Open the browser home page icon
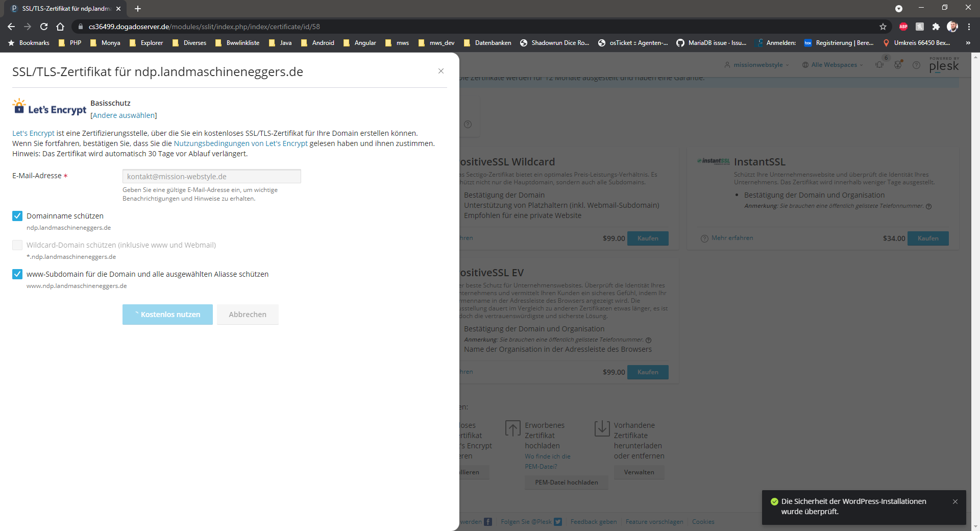Viewport: 980px width, 531px height. pos(60,27)
